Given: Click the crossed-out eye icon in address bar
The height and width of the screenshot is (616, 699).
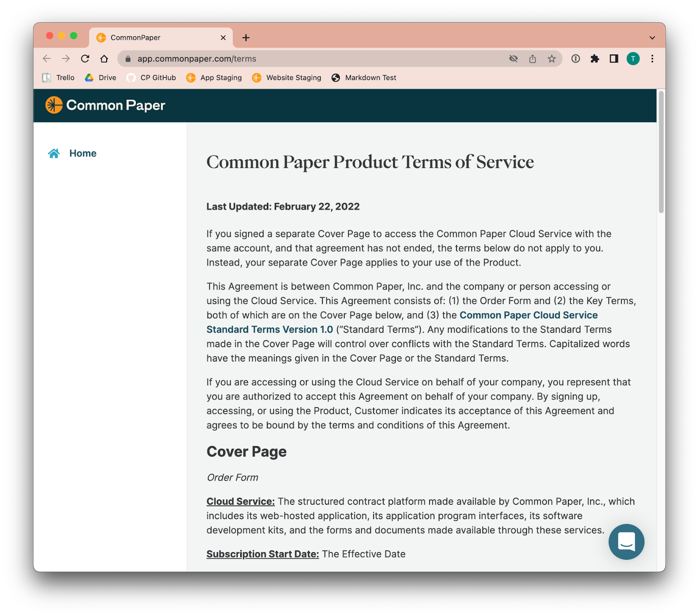Looking at the screenshot, I should tap(513, 59).
